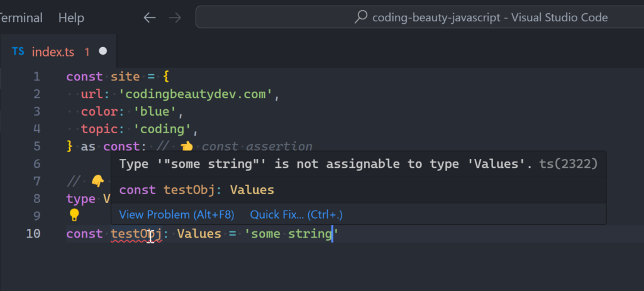
Task: Click the search magnifier icon
Action: point(360,17)
